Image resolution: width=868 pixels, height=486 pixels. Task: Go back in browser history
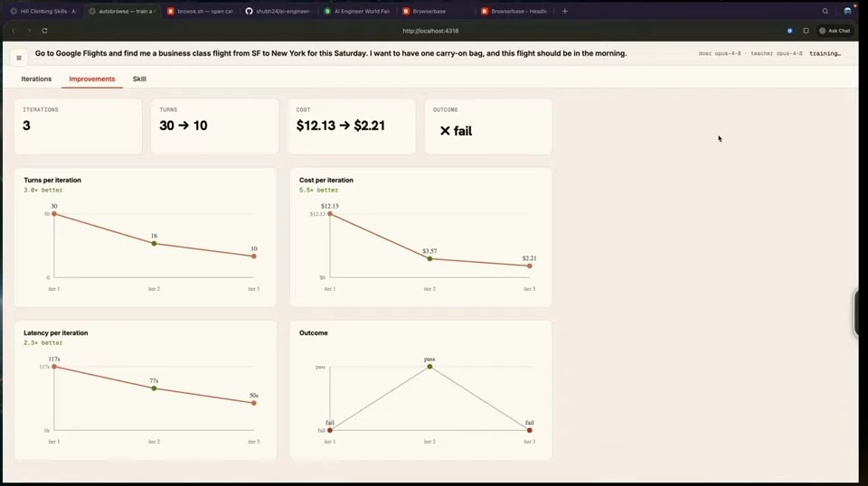(14, 31)
